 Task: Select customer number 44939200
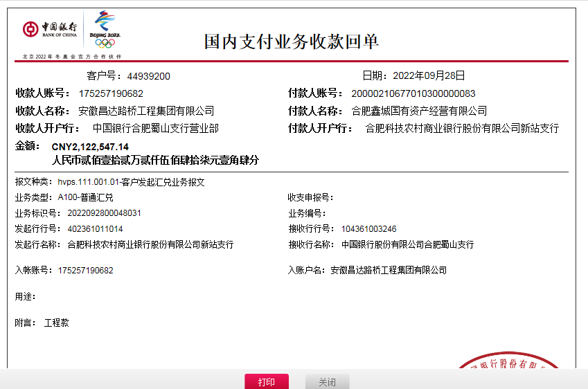click(148, 76)
